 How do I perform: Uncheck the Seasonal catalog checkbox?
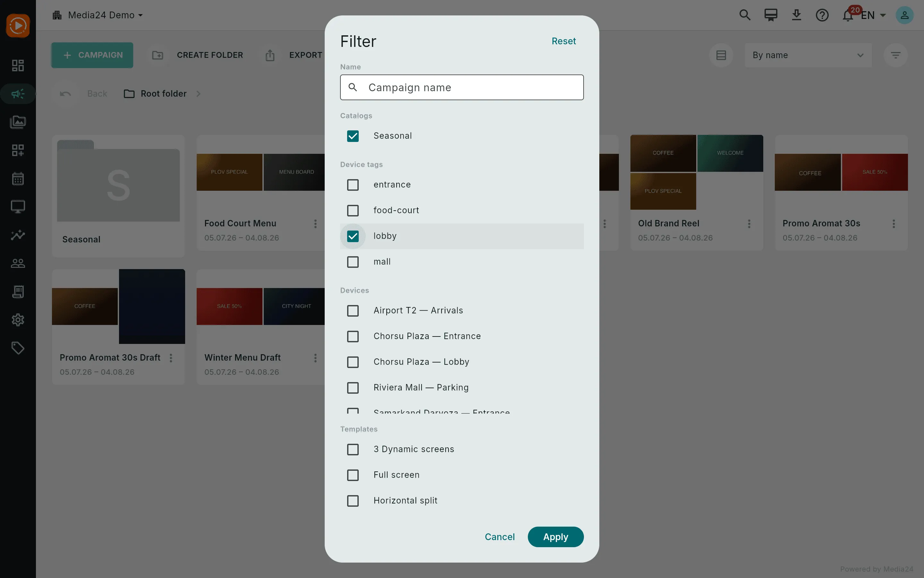point(353,136)
